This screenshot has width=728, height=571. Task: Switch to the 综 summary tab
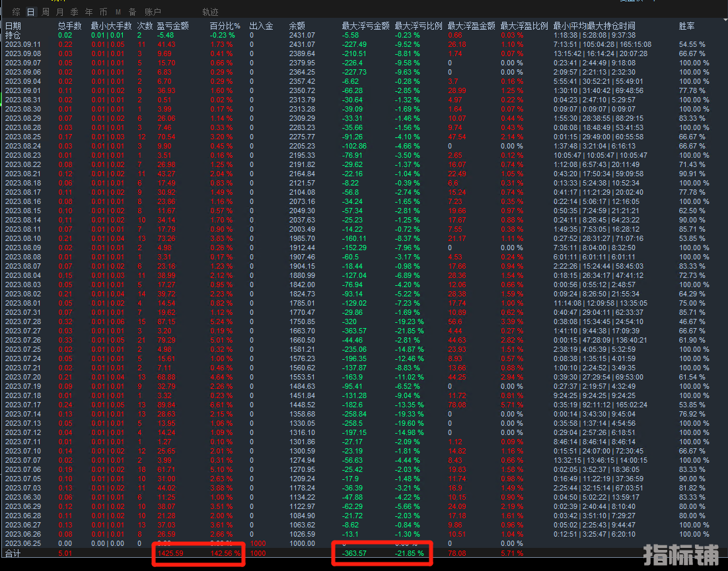click(16, 12)
